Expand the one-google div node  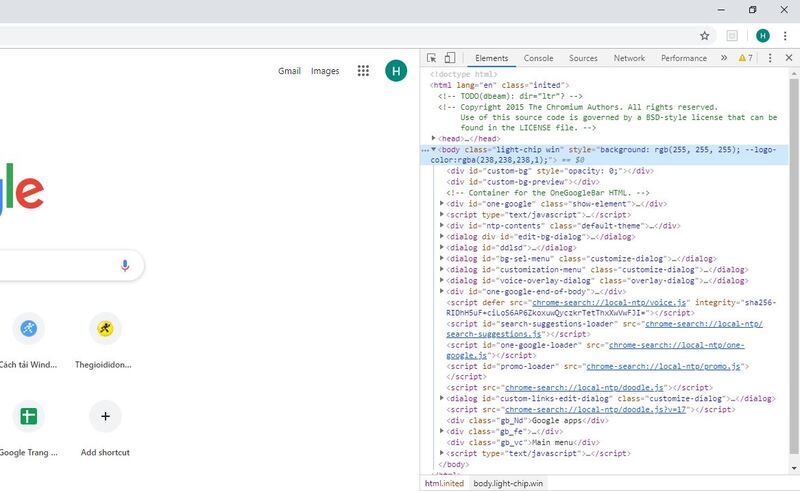click(442, 204)
